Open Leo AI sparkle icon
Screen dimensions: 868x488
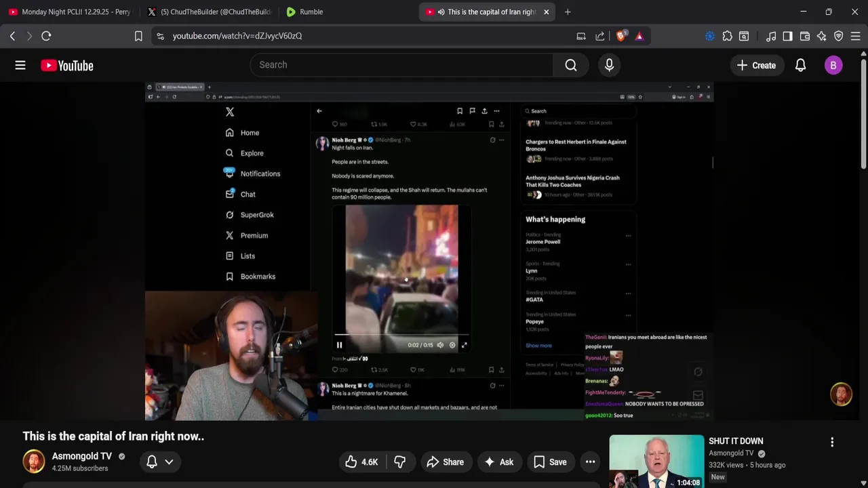822,36
